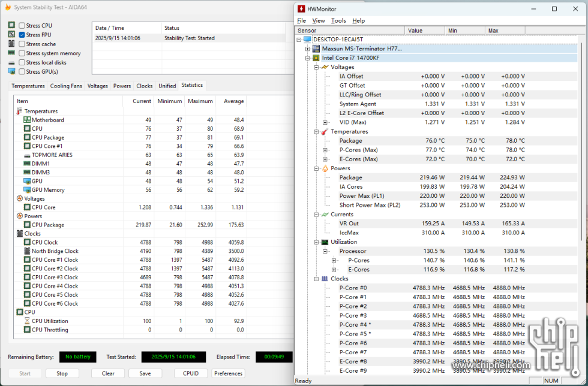The image size is (588, 386).
Task: Collapse the HWMonitor Voltages branch
Action: tap(316, 67)
